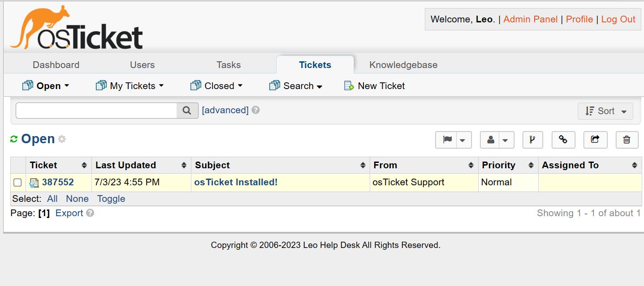Click the transfer ticket arrow icon
The height and width of the screenshot is (286, 644).
click(x=595, y=140)
